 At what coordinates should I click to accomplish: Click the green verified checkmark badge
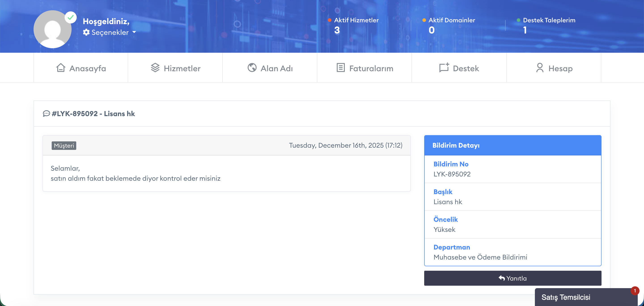[x=71, y=17]
